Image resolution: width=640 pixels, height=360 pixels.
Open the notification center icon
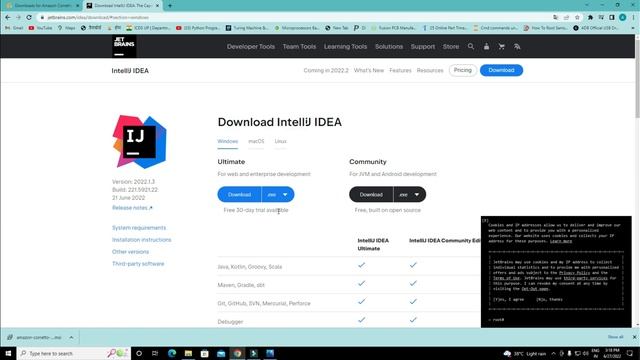tap(630, 353)
